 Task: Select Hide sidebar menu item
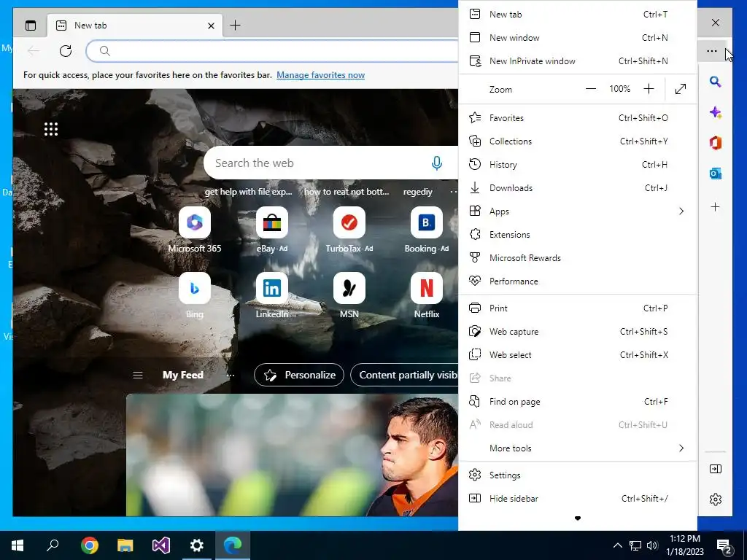tap(578, 499)
